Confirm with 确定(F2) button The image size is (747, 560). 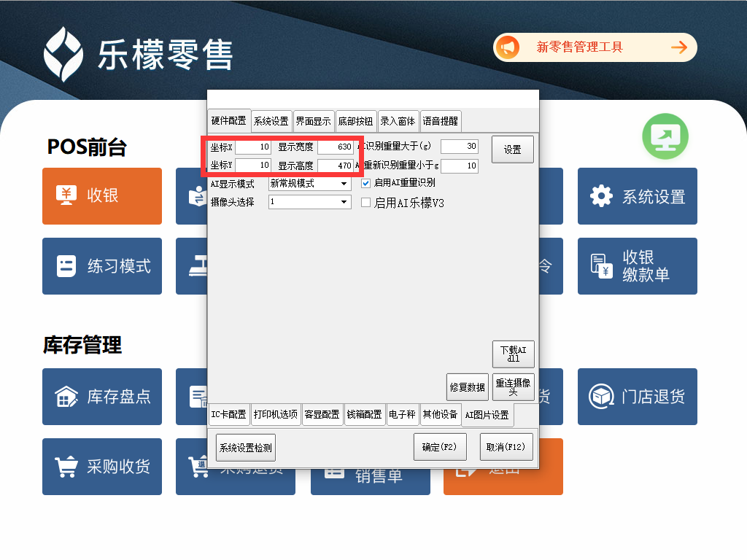pos(440,447)
